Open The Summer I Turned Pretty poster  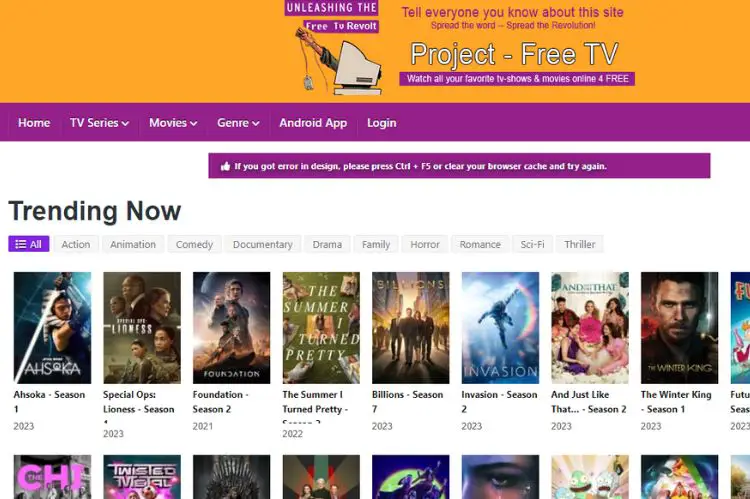click(x=321, y=328)
